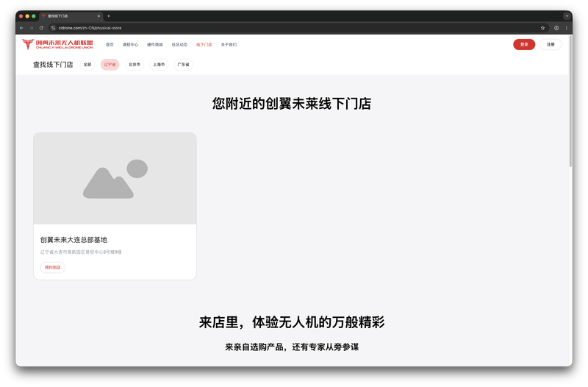
Task: Select 线下门店 navigation item
Action: point(204,45)
